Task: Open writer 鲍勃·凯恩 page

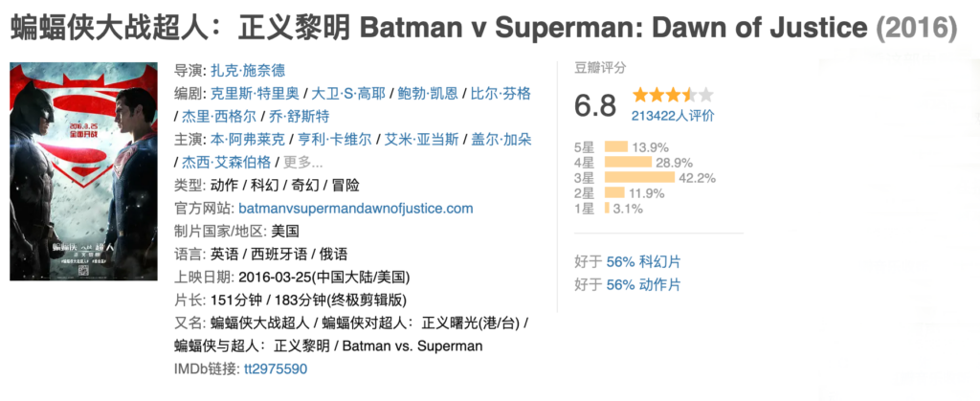Action: (x=429, y=94)
